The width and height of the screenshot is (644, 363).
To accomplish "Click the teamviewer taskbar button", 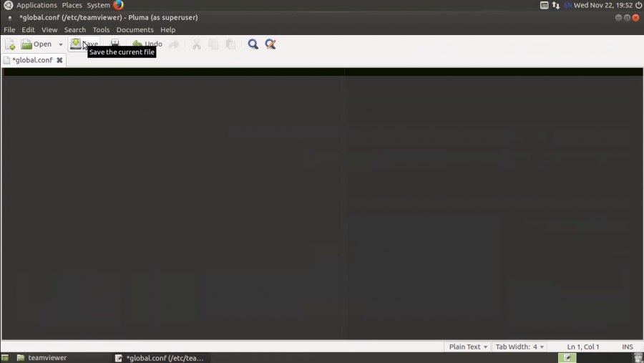I will [43, 358].
